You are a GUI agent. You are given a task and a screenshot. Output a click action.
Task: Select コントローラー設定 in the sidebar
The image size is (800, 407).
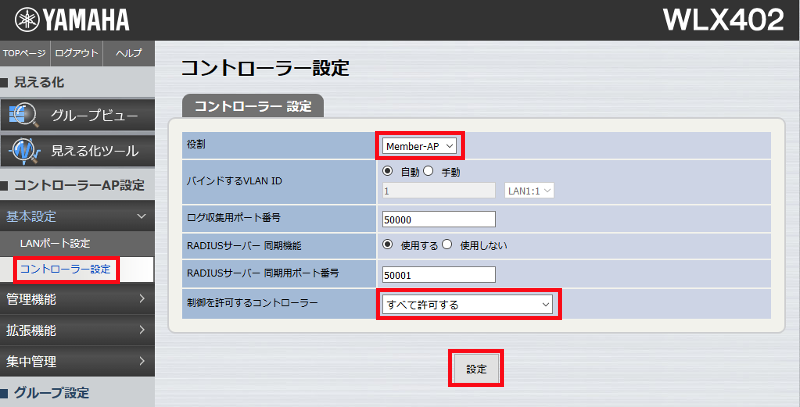pos(65,269)
